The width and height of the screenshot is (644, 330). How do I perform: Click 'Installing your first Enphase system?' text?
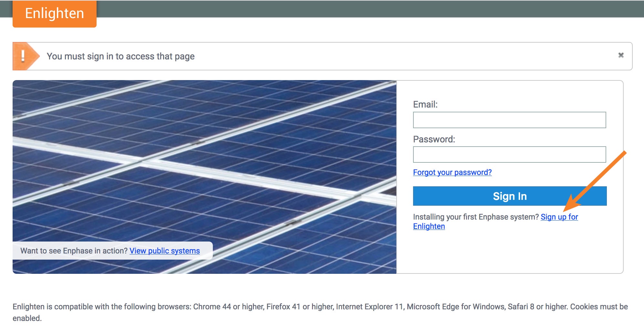[x=476, y=217]
